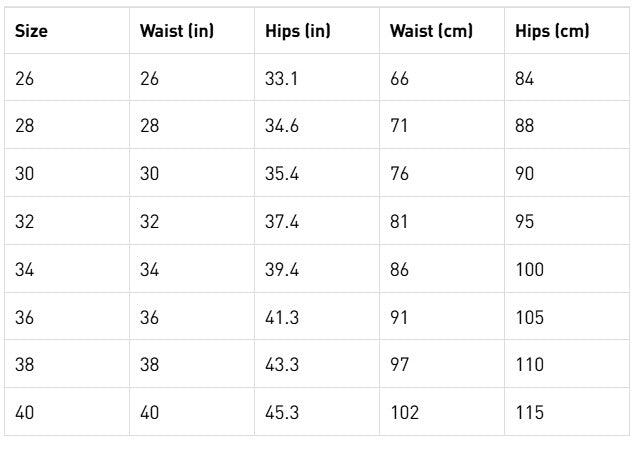Click the 41.3 hips inches cell
637x451 pixels.
pyautogui.click(x=282, y=318)
